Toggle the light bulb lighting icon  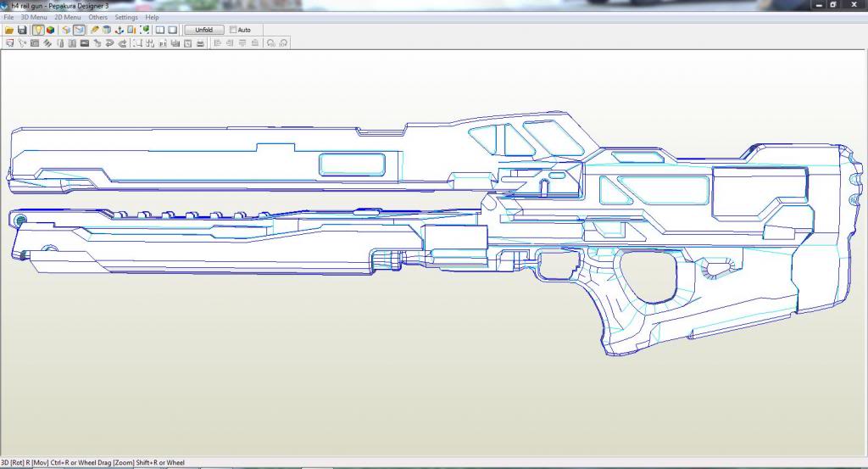[x=38, y=30]
